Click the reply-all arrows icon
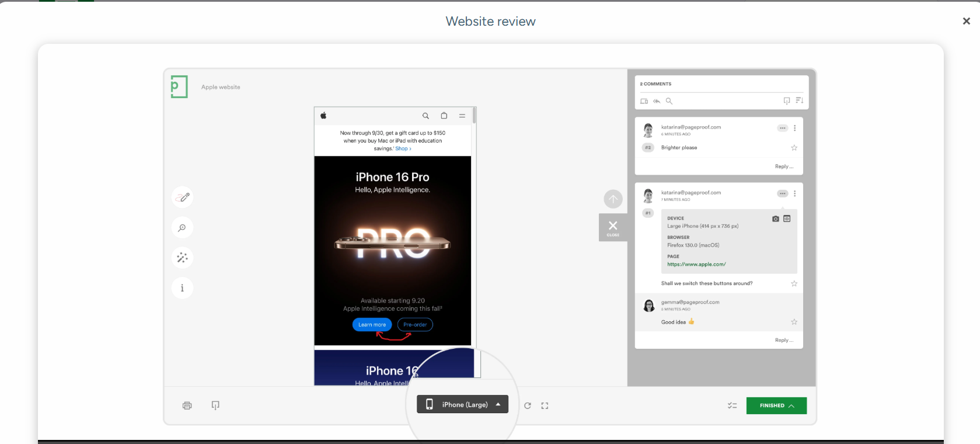 [657, 101]
